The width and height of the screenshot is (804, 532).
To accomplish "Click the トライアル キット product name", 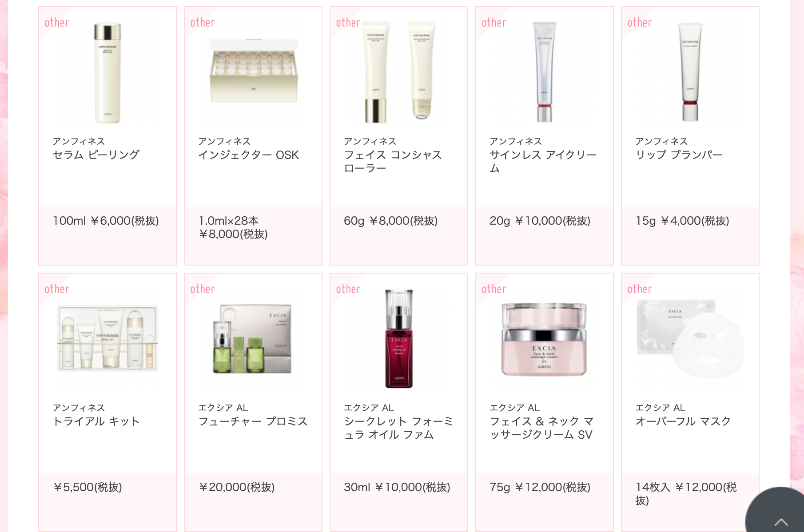I will 96,421.
